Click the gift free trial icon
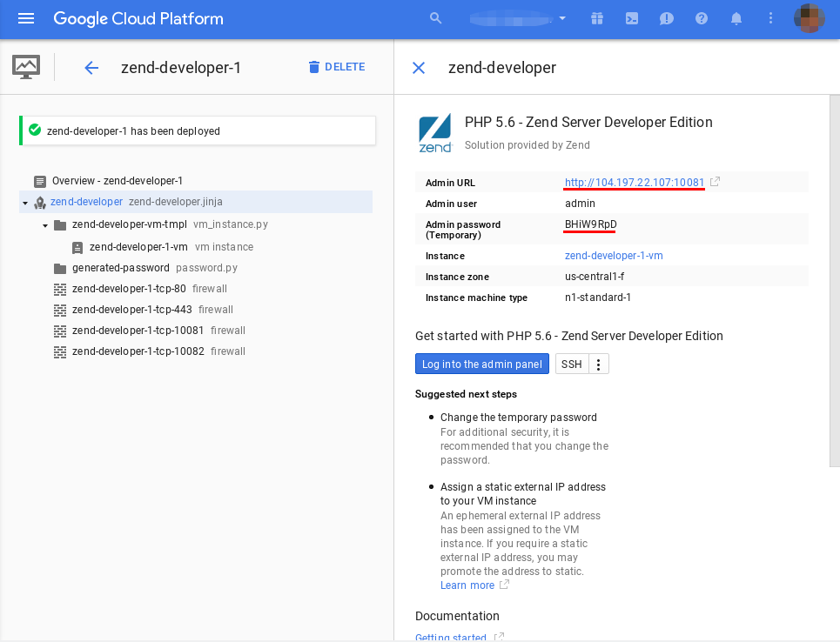840x642 pixels. pyautogui.click(x=597, y=19)
